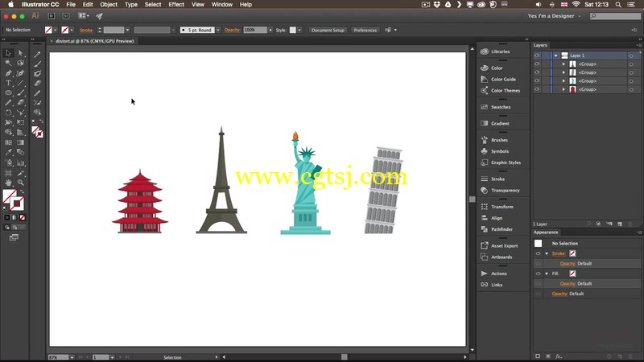Open the Symbols panel
The image size is (644, 362).
pyautogui.click(x=494, y=151)
